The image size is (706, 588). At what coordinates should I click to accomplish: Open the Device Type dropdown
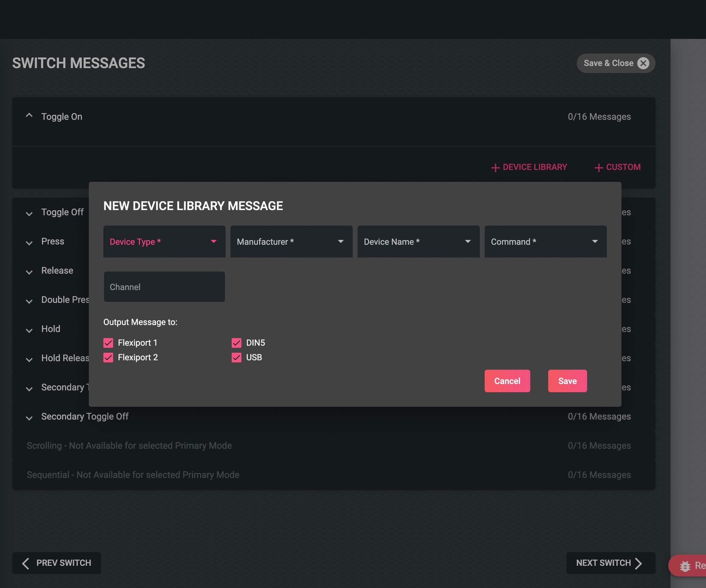coord(164,242)
